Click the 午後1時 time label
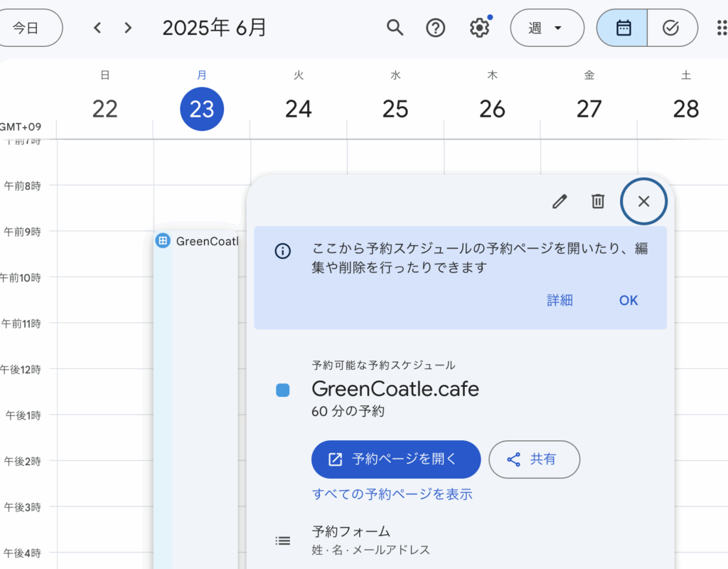The image size is (728, 569). pos(23,415)
